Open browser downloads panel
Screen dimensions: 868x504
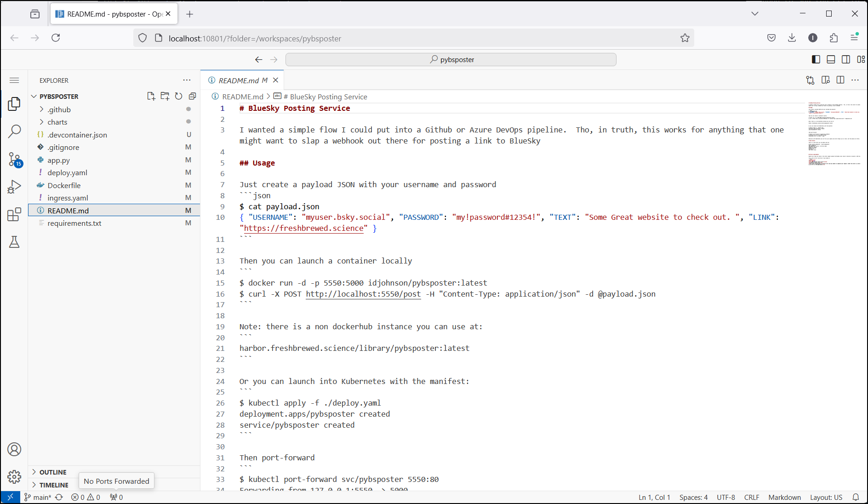tap(792, 38)
